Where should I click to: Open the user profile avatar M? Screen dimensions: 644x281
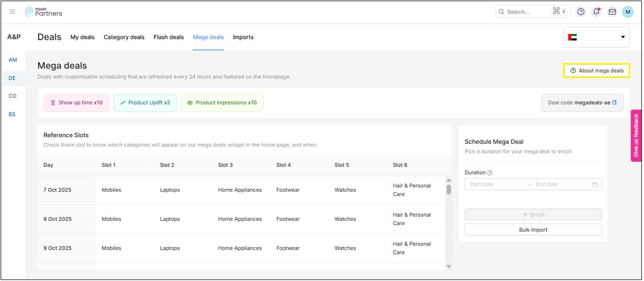click(x=627, y=12)
